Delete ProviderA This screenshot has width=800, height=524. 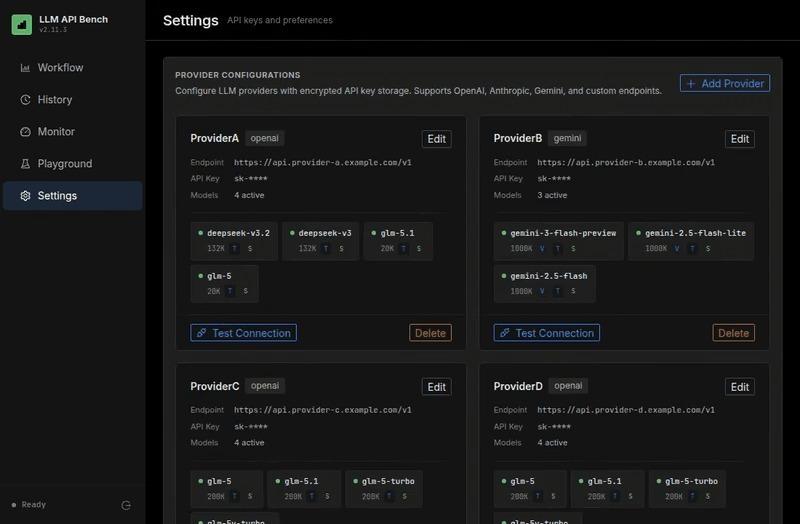pyautogui.click(x=430, y=333)
